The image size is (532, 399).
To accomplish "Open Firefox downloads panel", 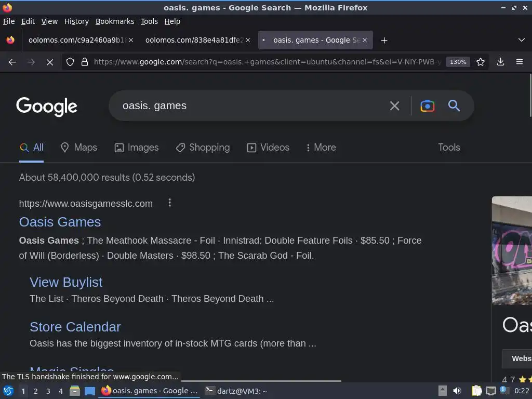I will tap(500, 62).
